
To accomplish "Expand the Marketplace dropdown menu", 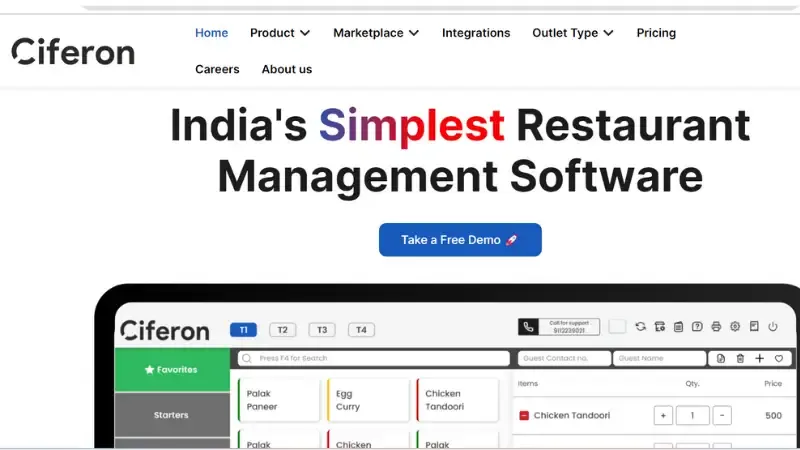I will (x=376, y=33).
